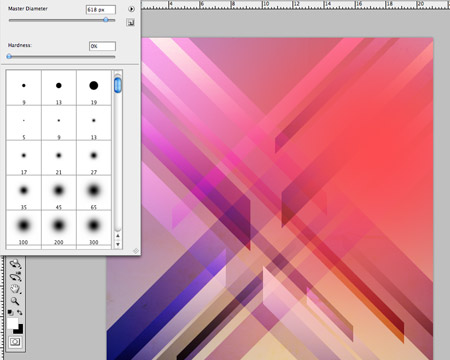Open the brush picker flyout menu arrow
Viewport: 450px width, 360px height.
tap(131, 9)
